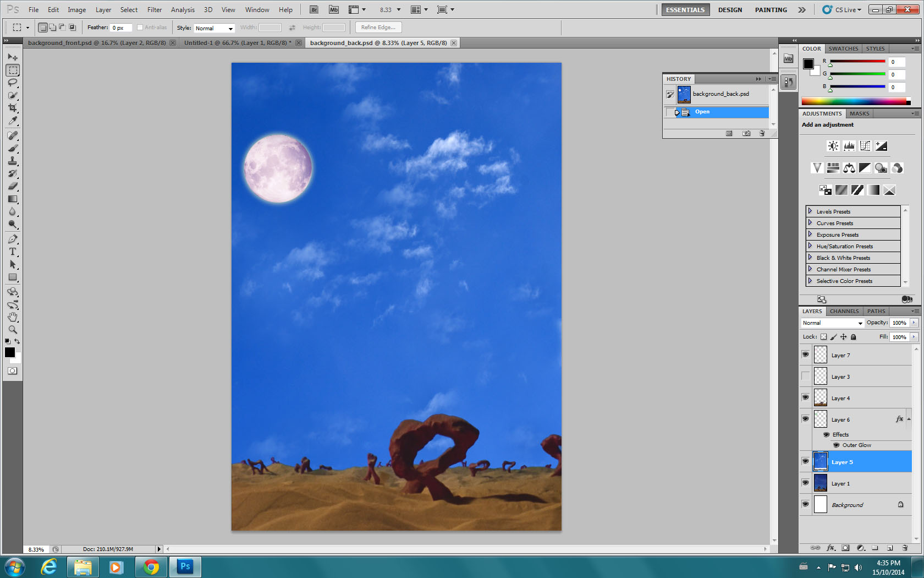Open the layer blending mode dropdown
The width and height of the screenshot is (924, 578).
tap(831, 323)
